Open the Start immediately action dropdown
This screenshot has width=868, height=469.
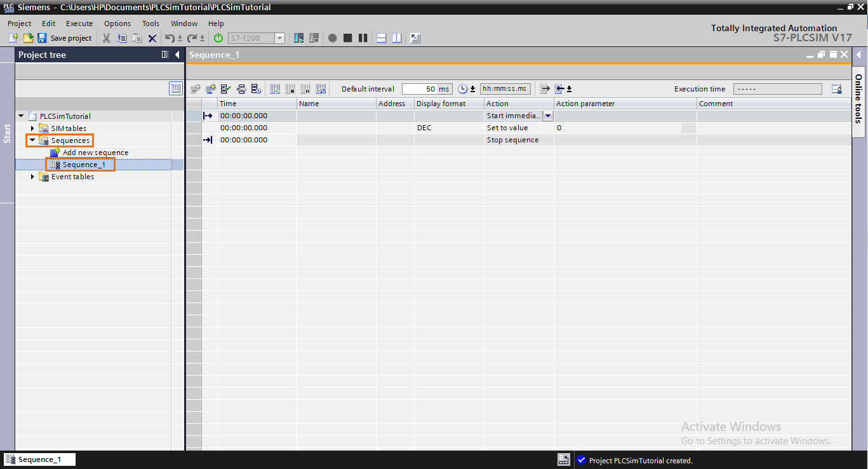pyautogui.click(x=548, y=116)
